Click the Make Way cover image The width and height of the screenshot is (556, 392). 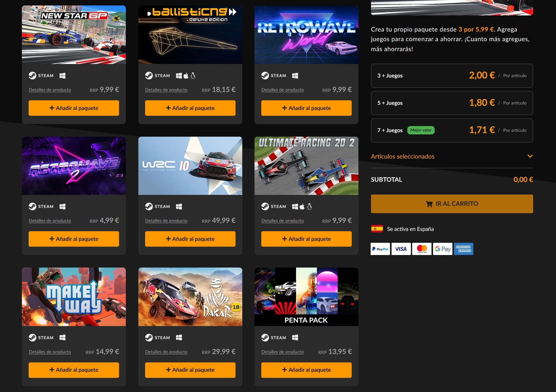point(74,297)
